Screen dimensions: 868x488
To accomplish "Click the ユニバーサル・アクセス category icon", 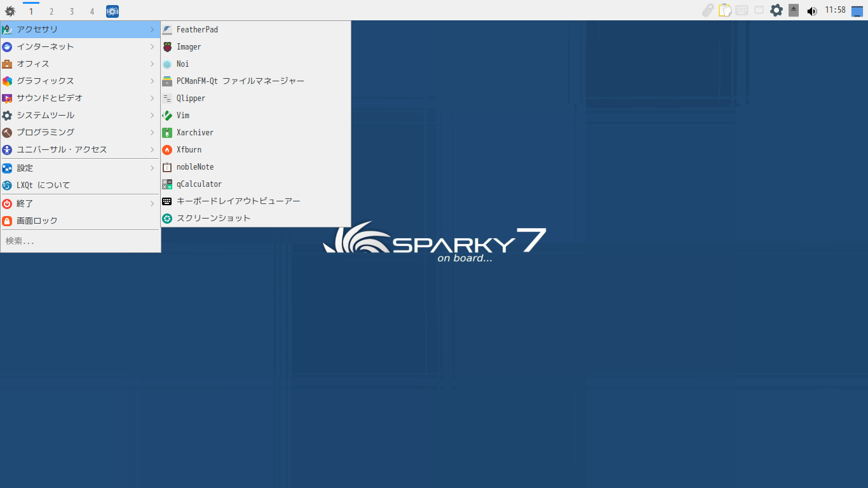I will coord(7,150).
